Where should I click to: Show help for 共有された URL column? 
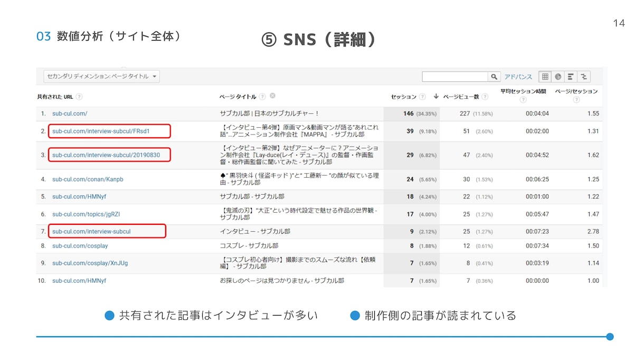click(x=79, y=97)
